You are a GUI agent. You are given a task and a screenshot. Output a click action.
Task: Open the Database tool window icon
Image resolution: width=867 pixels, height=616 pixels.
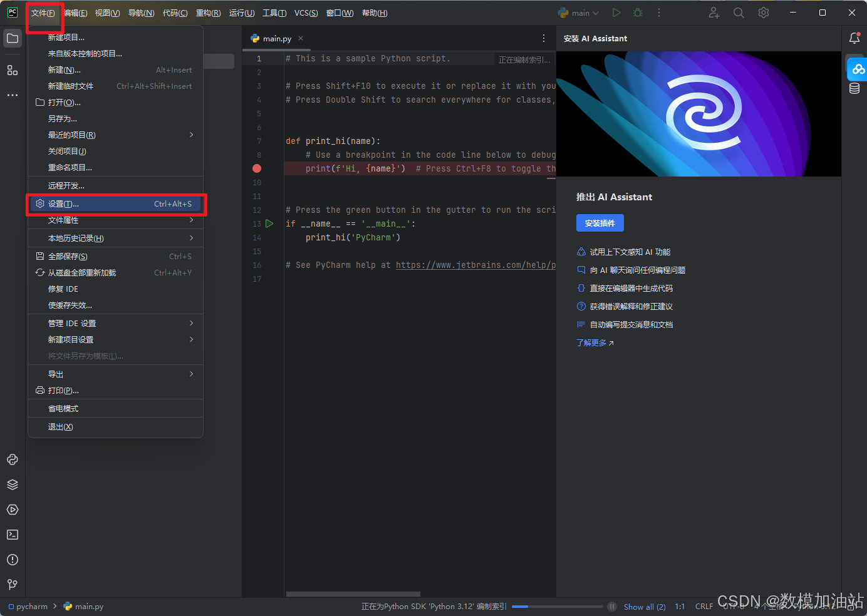[x=854, y=88]
